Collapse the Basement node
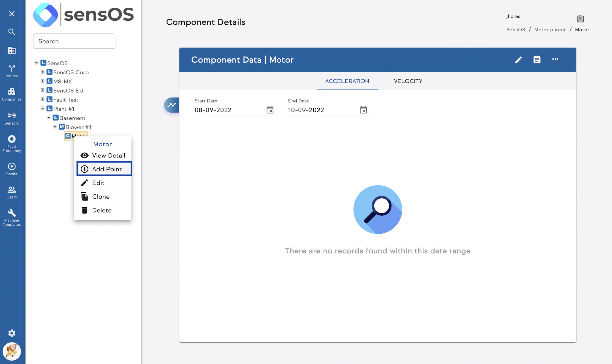The image size is (612, 364). point(48,118)
